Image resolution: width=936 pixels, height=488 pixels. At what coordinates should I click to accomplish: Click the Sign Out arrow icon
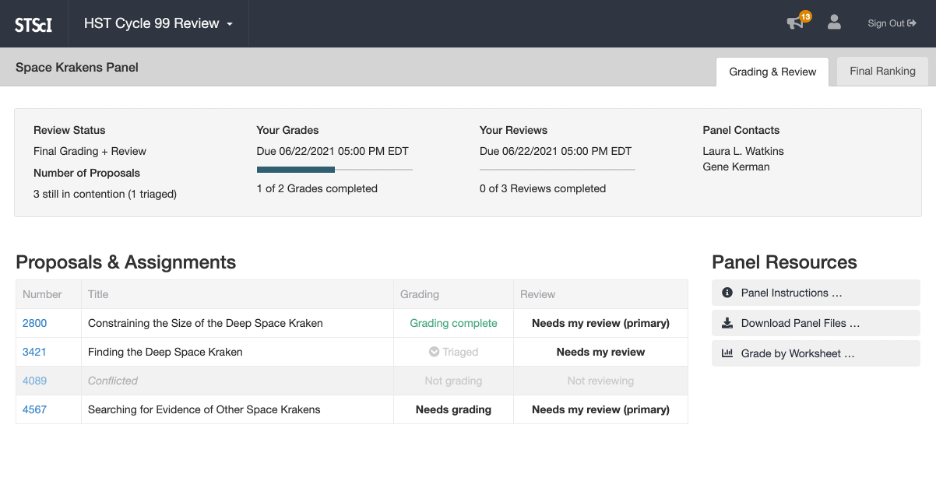pos(912,23)
